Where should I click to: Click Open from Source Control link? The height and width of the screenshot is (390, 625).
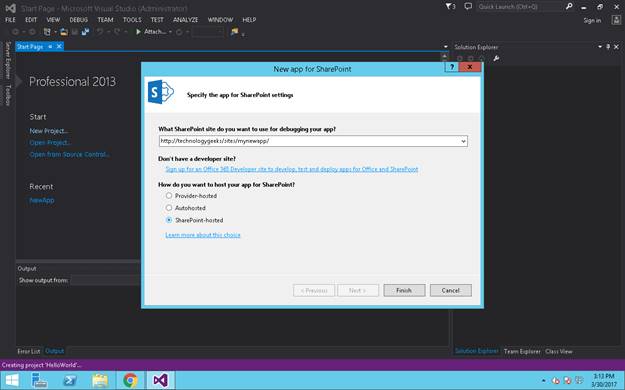[69, 154]
